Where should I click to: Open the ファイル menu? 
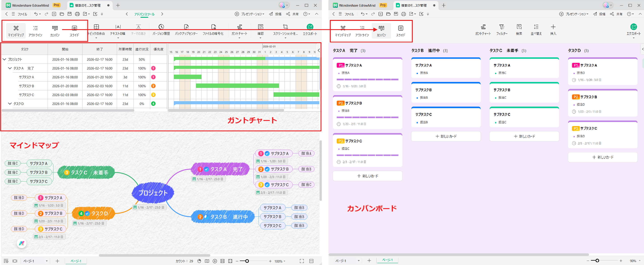(22, 14)
